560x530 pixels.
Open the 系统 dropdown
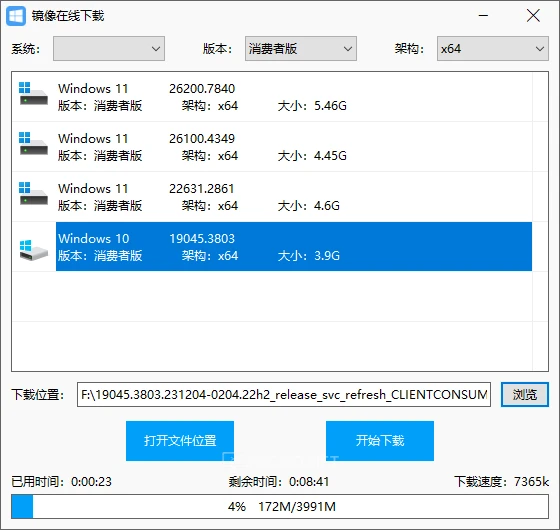[109, 49]
